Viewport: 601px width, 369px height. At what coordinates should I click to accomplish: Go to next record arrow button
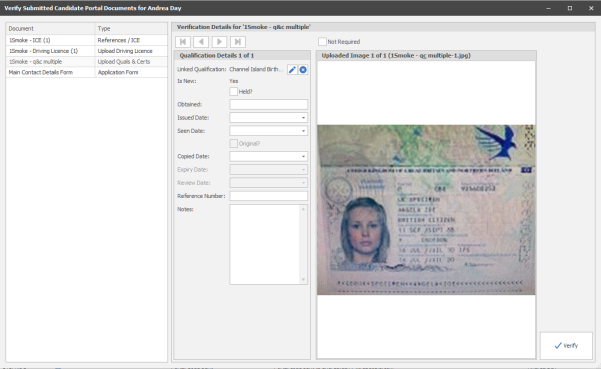pyautogui.click(x=219, y=42)
